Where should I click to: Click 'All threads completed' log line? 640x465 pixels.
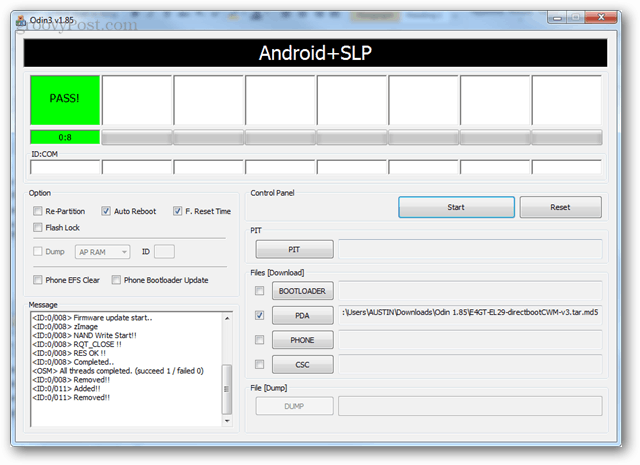pyautogui.click(x=118, y=371)
